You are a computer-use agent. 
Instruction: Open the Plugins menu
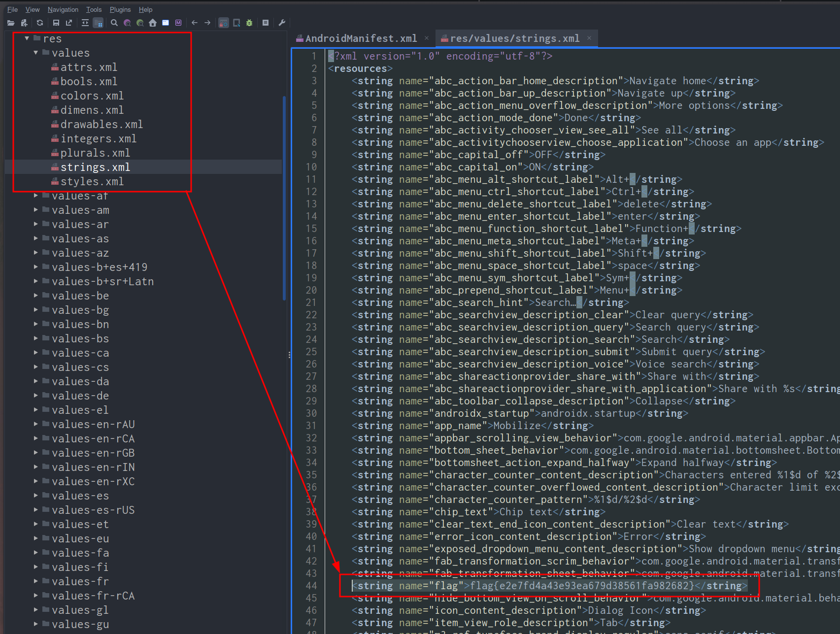(120, 9)
